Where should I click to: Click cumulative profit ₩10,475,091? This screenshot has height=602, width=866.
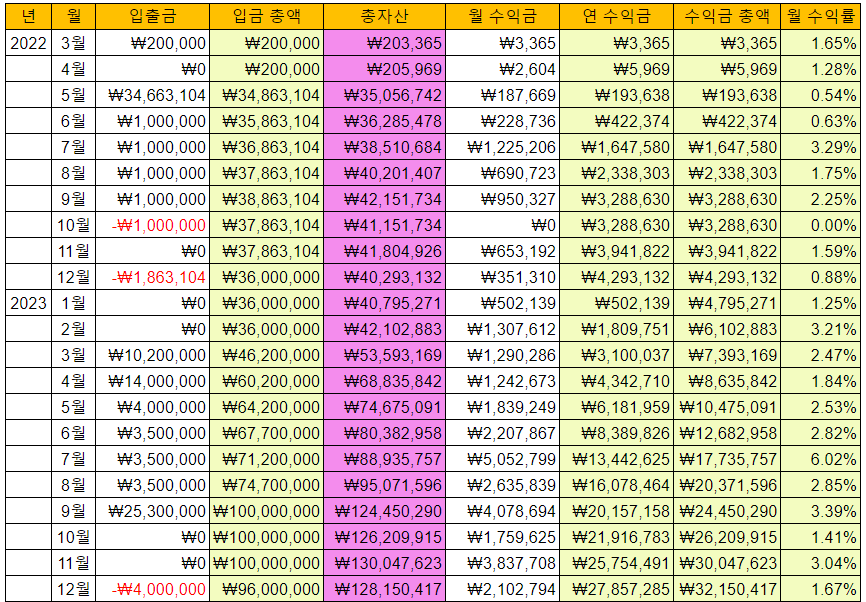727,407
